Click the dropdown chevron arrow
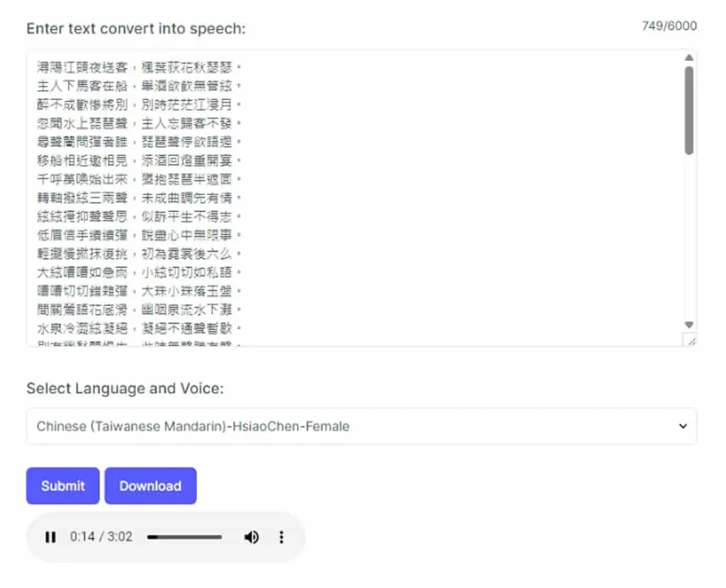The image size is (726, 588). [x=683, y=426]
